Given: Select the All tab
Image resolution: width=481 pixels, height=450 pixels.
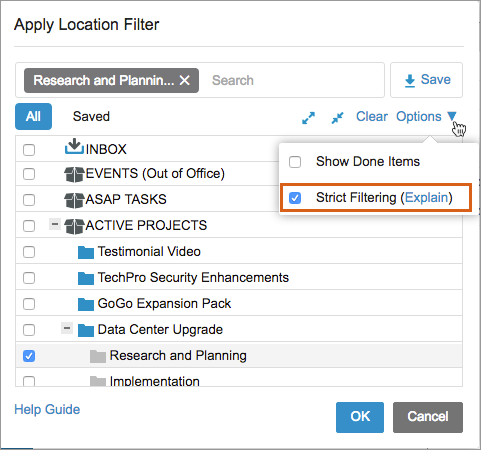Looking at the screenshot, I should 33,116.
